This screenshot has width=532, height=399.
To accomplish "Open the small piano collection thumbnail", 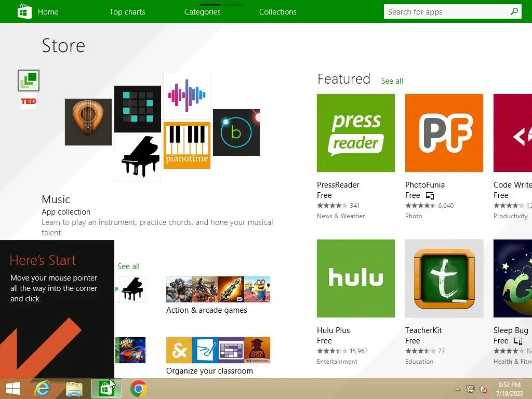I will [132, 289].
